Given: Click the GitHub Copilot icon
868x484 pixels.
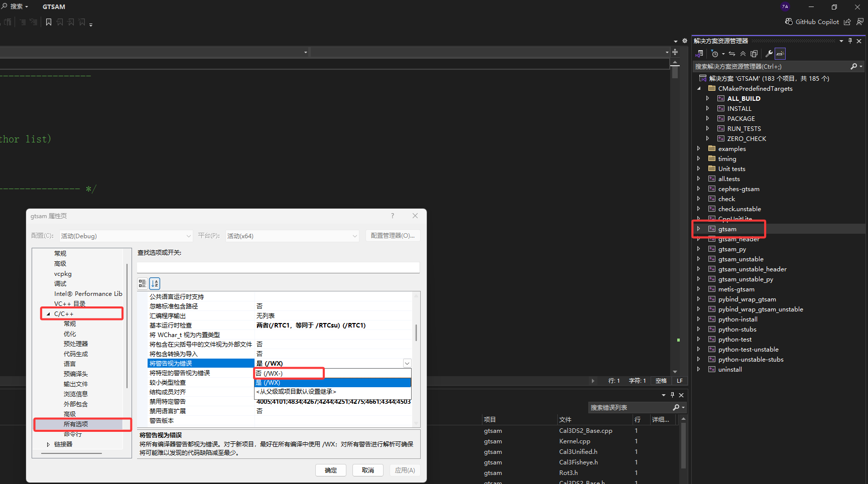Looking at the screenshot, I should tap(789, 22).
